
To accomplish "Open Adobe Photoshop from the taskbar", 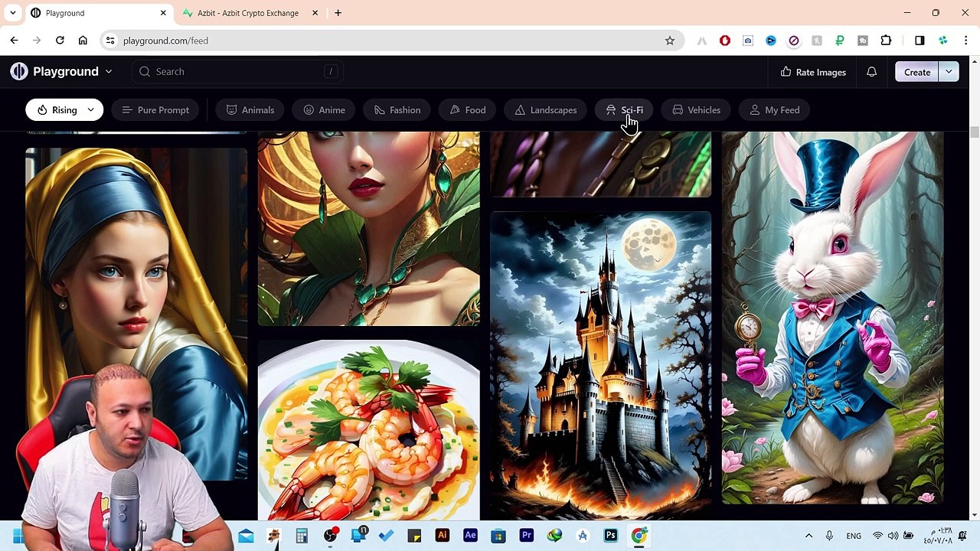I will 611,536.
